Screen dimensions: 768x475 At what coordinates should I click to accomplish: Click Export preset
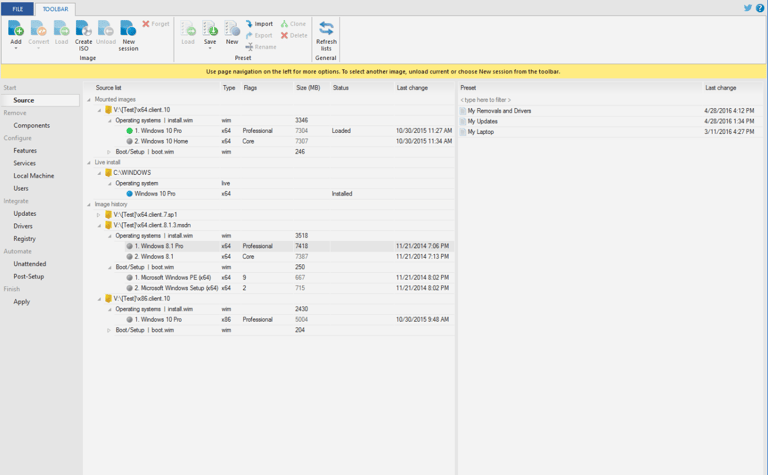click(259, 35)
